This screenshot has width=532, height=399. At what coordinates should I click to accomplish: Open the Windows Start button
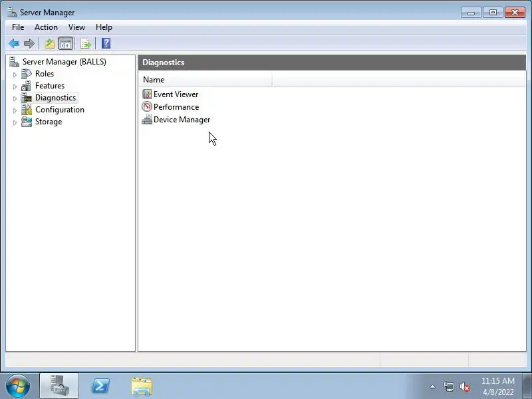tap(18, 386)
